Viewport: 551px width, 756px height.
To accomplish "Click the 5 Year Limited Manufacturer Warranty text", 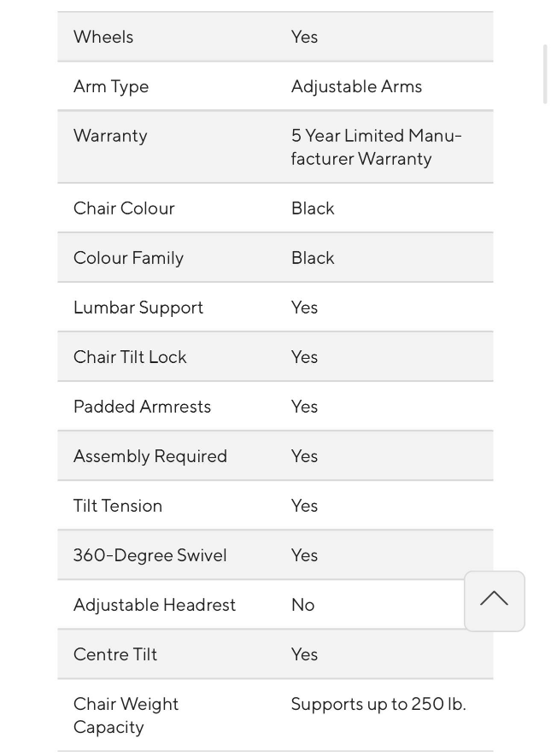I will pyautogui.click(x=376, y=147).
